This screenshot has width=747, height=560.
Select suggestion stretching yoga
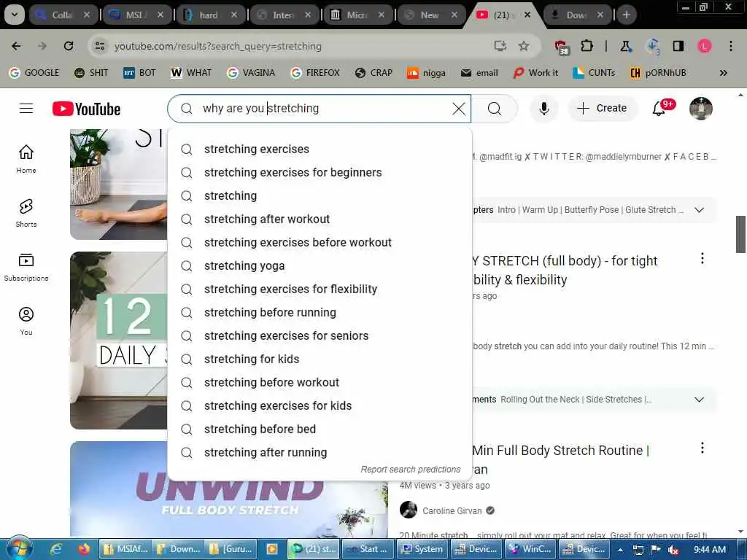[320, 265]
